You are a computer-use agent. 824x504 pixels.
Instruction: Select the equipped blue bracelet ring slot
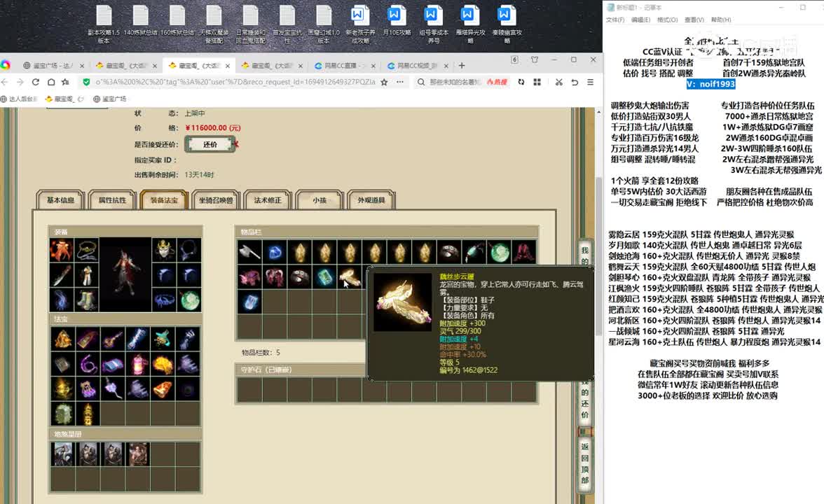pos(164,300)
